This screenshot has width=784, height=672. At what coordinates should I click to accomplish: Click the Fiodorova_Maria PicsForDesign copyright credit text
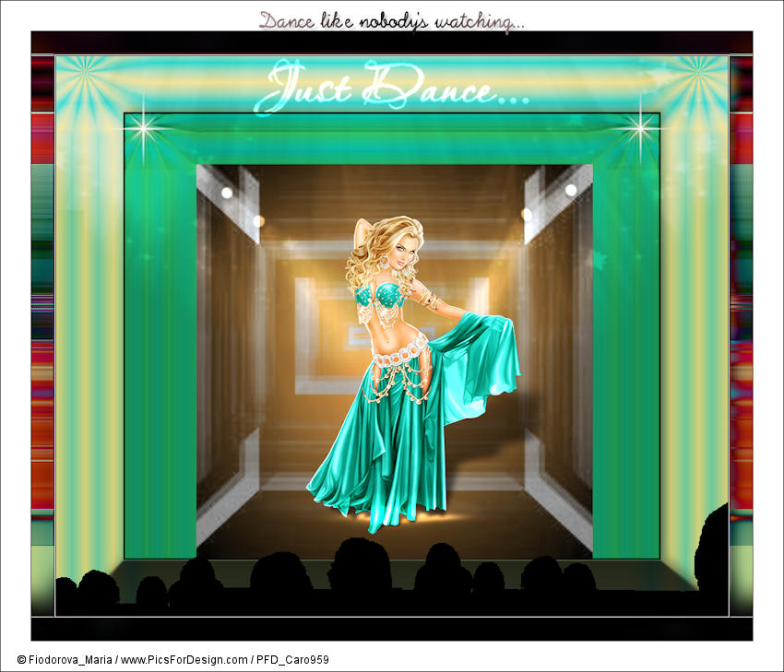click(x=173, y=659)
